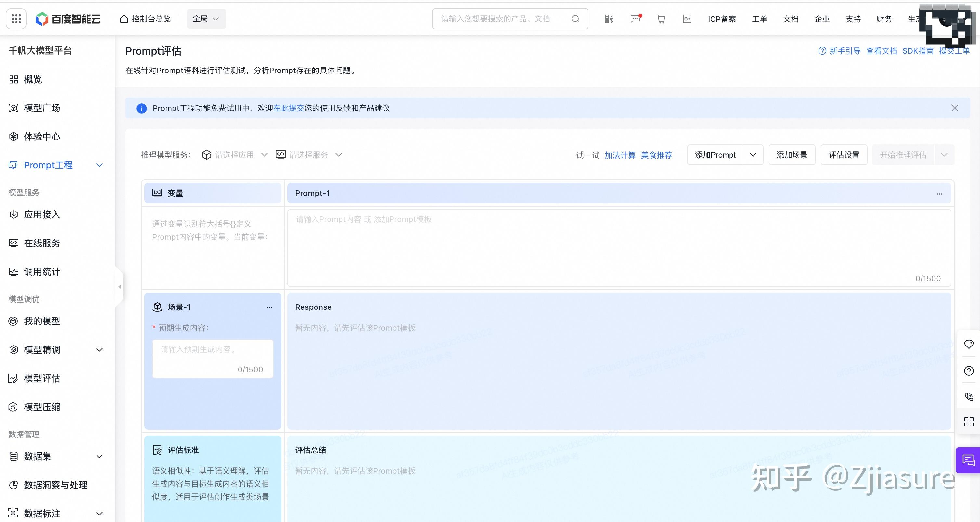
Task: Click the heart favorite icon on right rail
Action: [x=969, y=344]
